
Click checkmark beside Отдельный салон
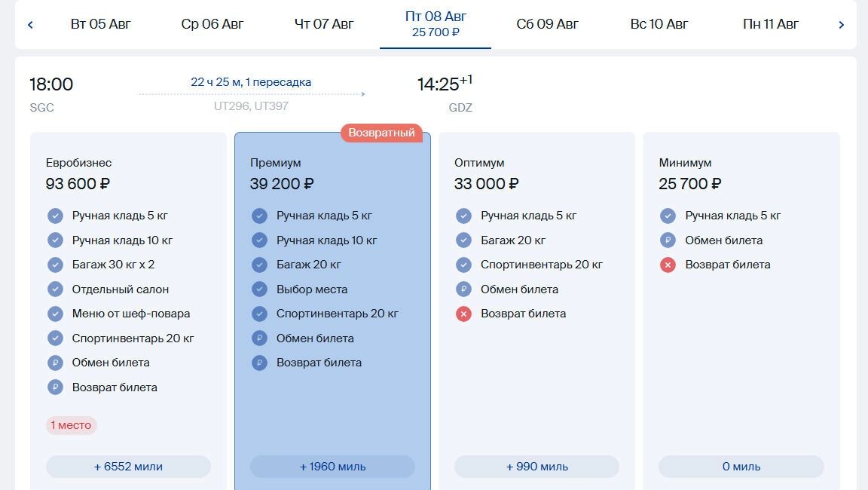(x=55, y=289)
